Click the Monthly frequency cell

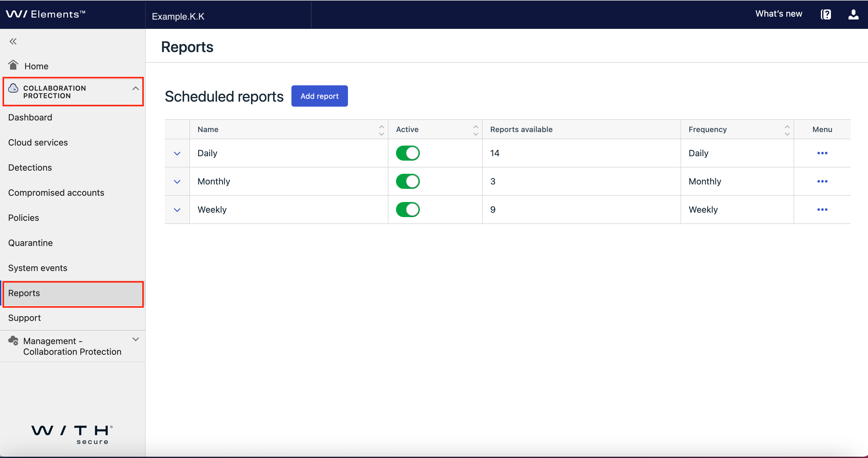click(737, 181)
